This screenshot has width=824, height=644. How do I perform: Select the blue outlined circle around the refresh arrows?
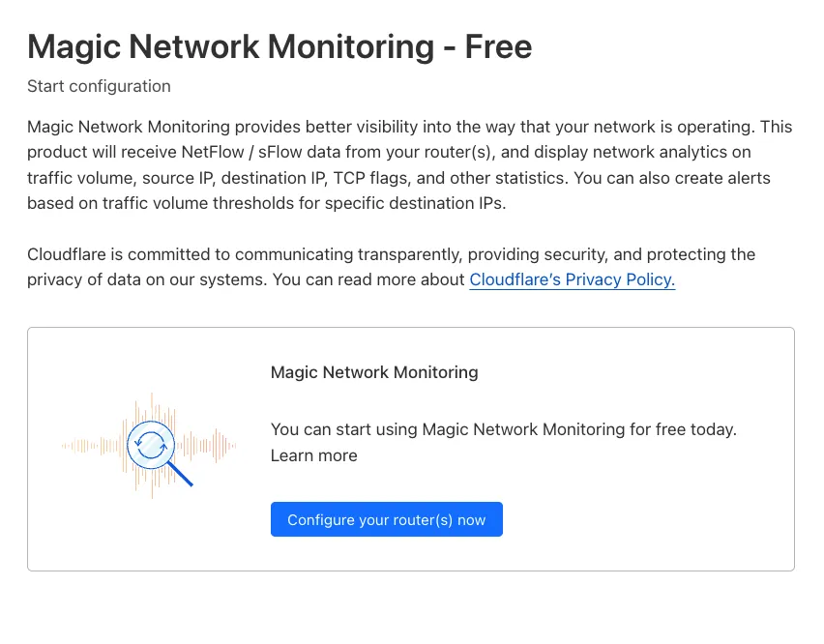[150, 425]
